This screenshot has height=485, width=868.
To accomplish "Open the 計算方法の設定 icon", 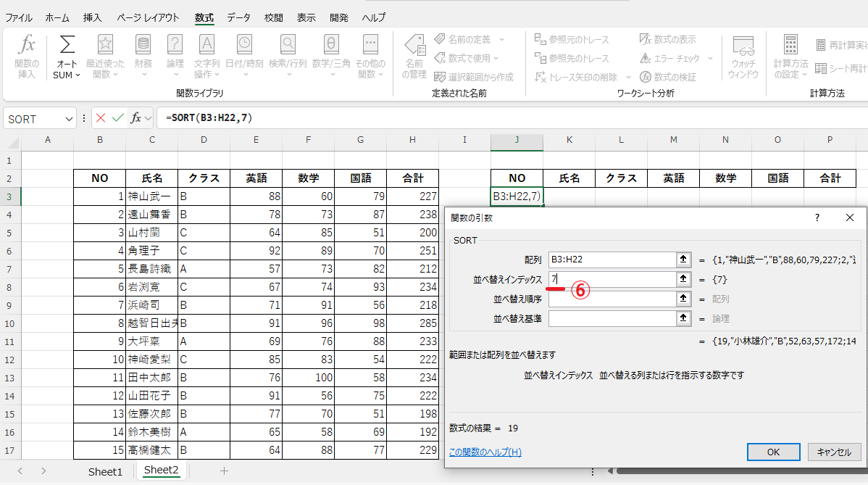I will tap(790, 45).
